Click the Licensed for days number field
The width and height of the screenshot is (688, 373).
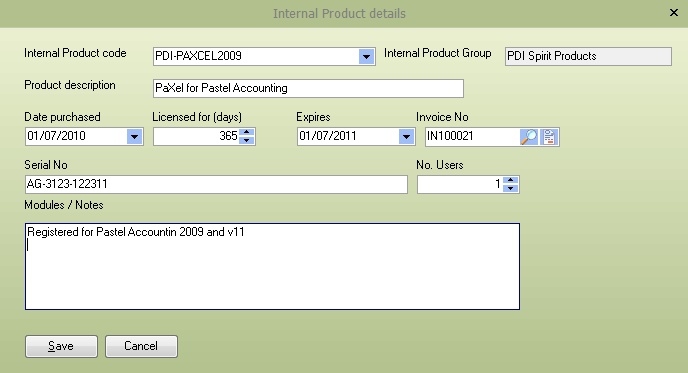pos(196,136)
